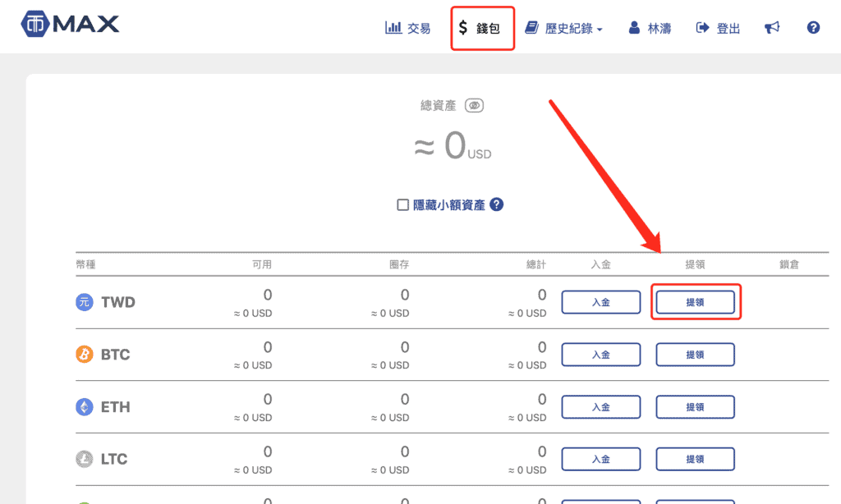Click the trading chart icon beside 交易
This screenshot has width=841, height=504.
click(x=393, y=27)
